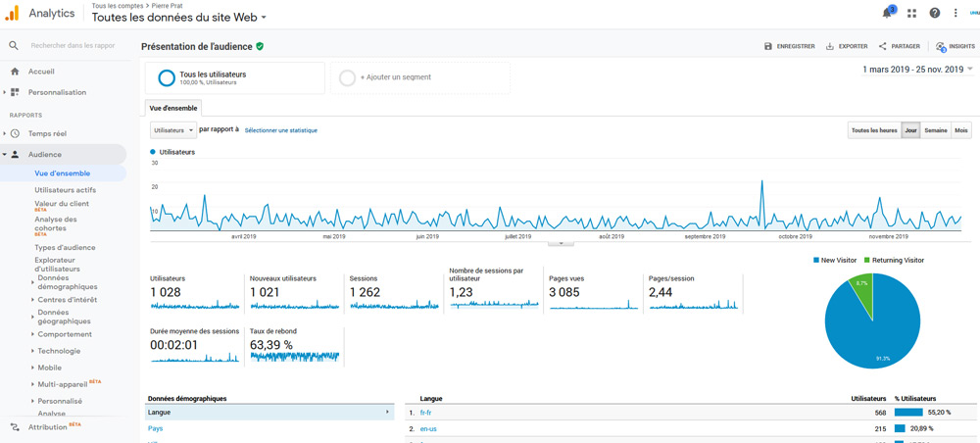
Task: Open the help question mark icon
Action: point(934,13)
